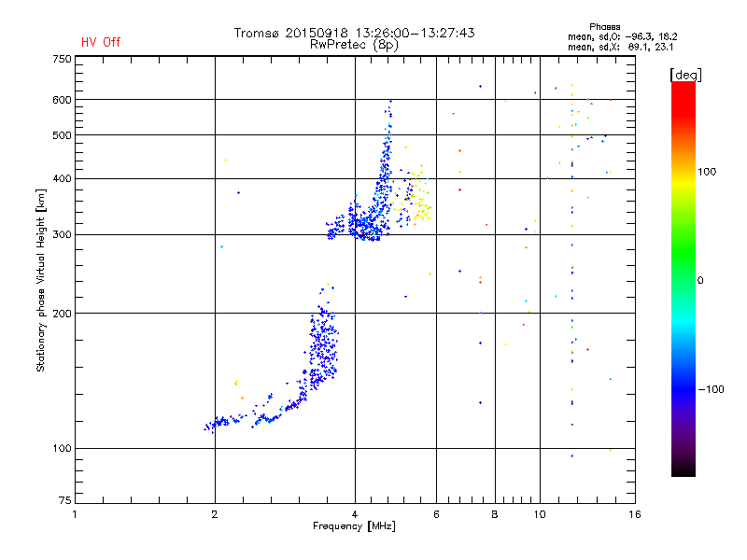This screenshot has width=747, height=560.
Task: Click the "Phases" heading text
Action: pos(604,27)
